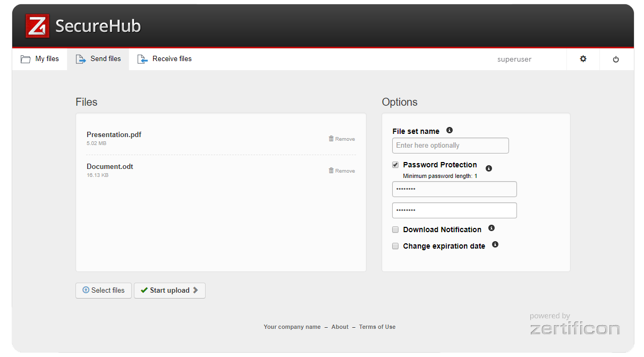
Task: Click the SecureHub Z logo
Action: pos(37,26)
